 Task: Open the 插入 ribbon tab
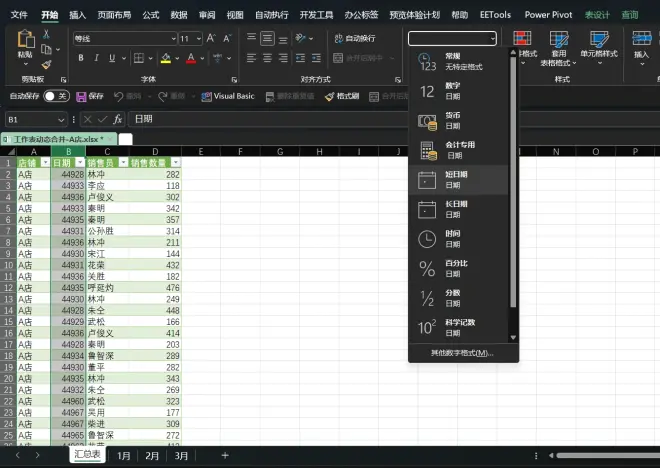click(77, 15)
